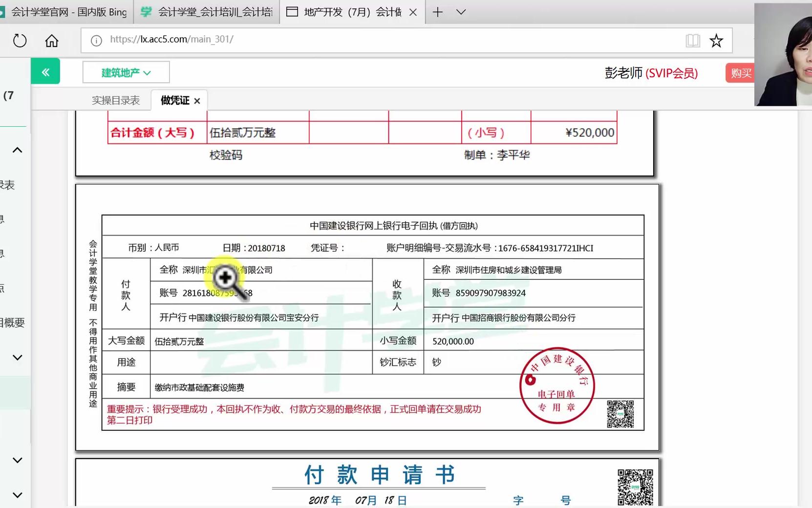The height and width of the screenshot is (508, 812).
Task: Click the site info icon in address bar
Action: click(x=96, y=41)
